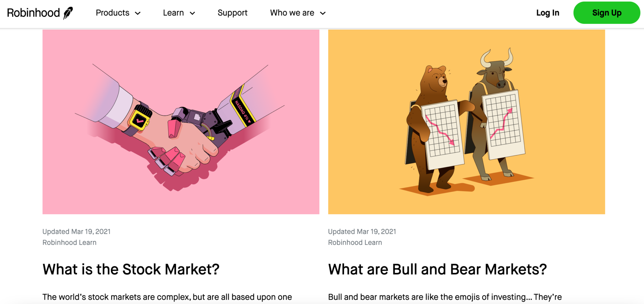
Task: Click the Robinhood wordmark in header
Action: [33, 13]
